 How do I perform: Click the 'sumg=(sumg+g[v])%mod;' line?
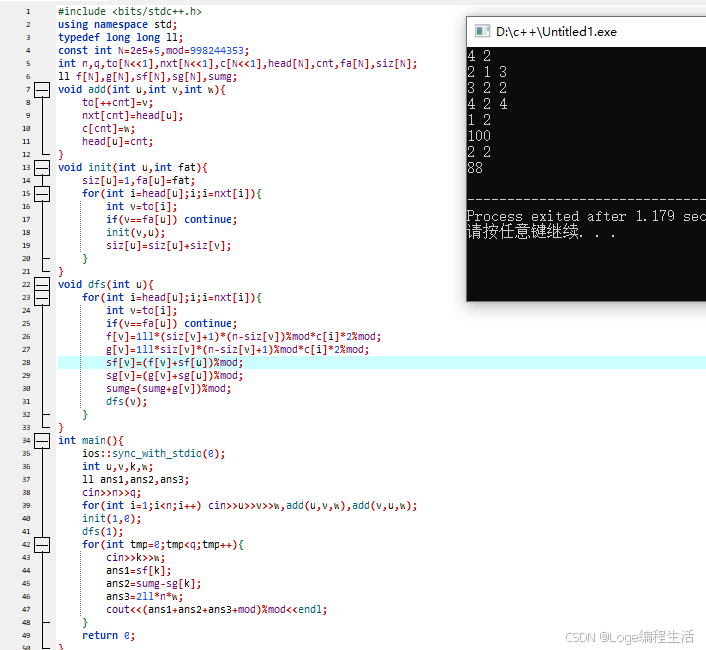point(169,389)
